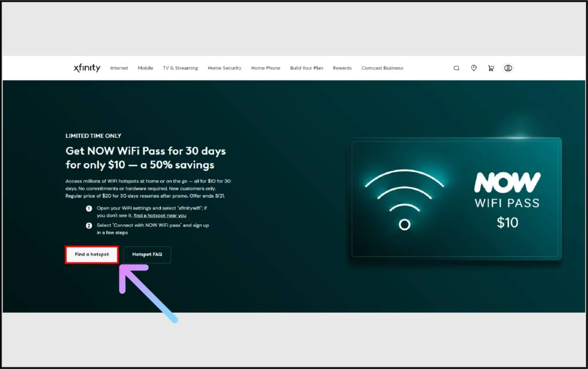Open the Internet menu

tap(119, 68)
